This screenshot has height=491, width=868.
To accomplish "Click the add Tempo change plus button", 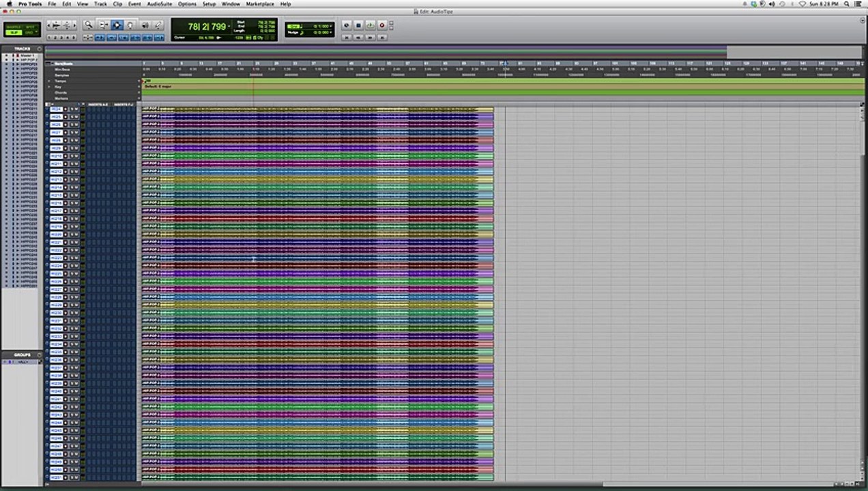I will click(139, 80).
